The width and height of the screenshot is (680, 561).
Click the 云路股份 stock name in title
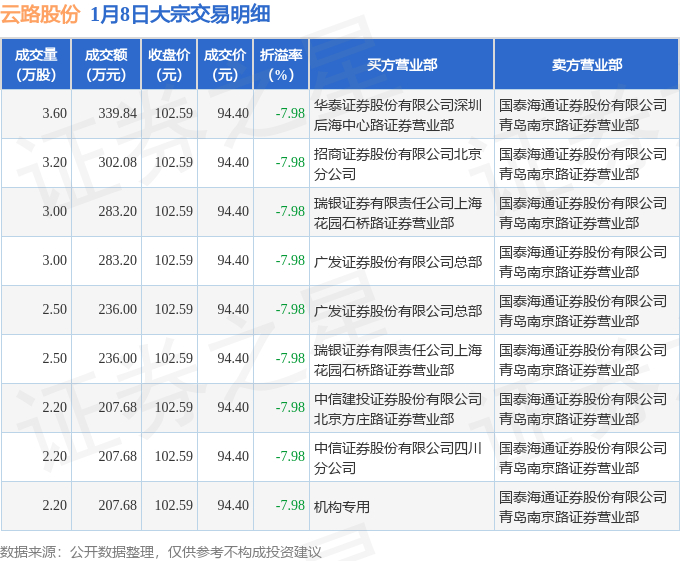[x=40, y=14]
